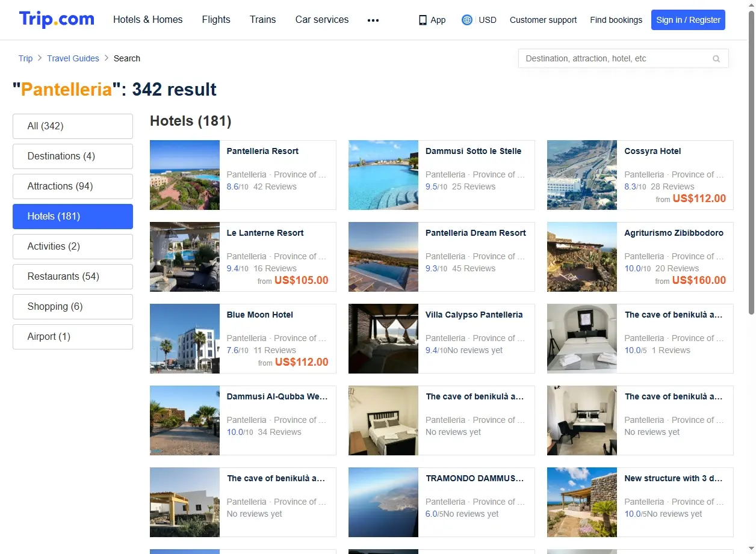The image size is (756, 554).
Task: Open Blue Moon Hotel photo
Action: 185,339
